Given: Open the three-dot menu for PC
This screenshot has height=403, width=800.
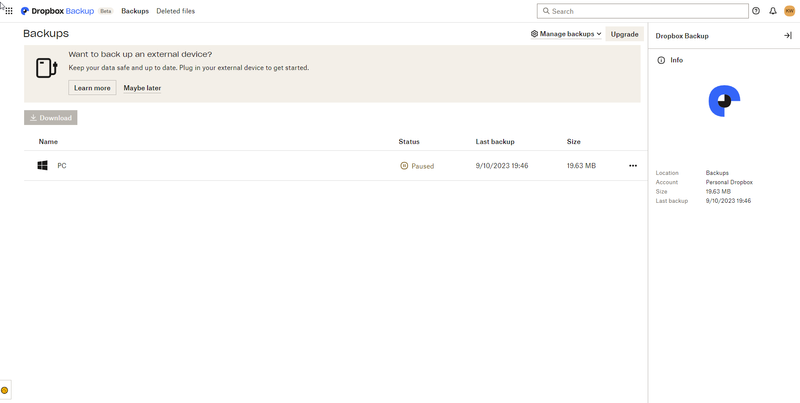Looking at the screenshot, I should 633,166.
